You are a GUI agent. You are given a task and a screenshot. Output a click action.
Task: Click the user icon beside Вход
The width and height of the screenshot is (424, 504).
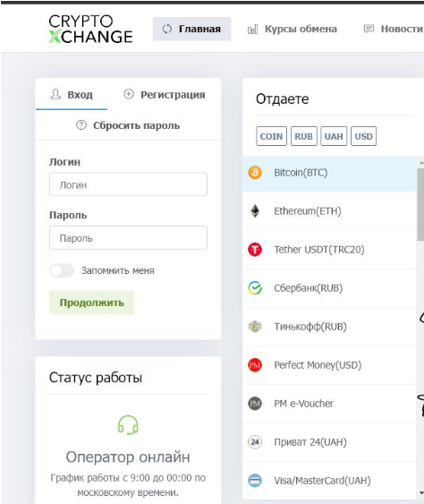[x=55, y=94]
